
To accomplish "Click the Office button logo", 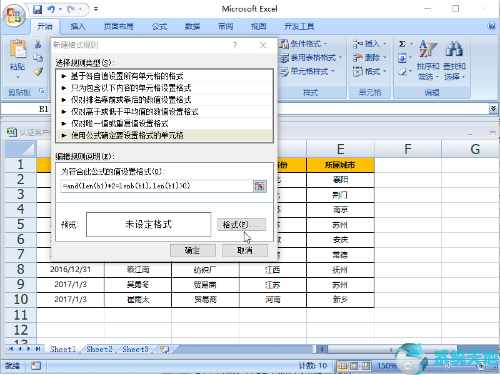I will tap(14, 15).
